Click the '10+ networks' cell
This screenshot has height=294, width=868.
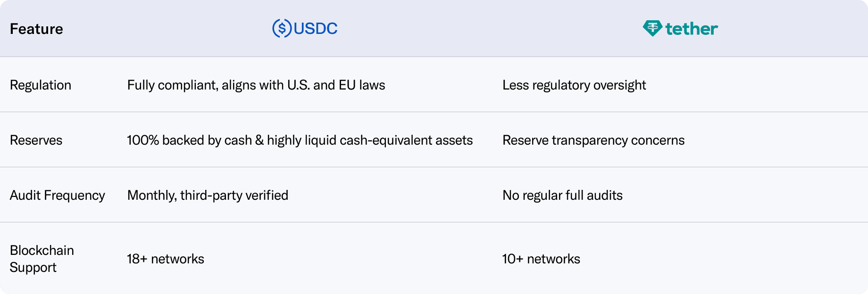[x=541, y=259]
